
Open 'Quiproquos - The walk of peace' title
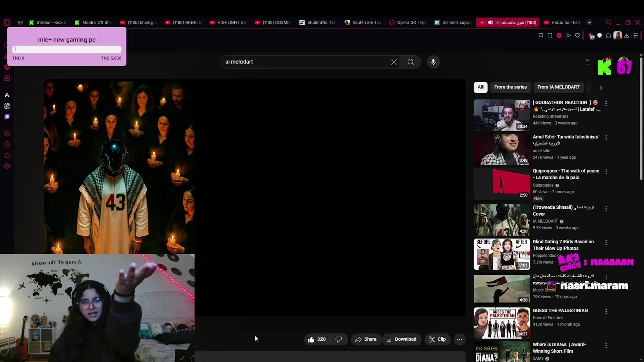pyautogui.click(x=566, y=174)
